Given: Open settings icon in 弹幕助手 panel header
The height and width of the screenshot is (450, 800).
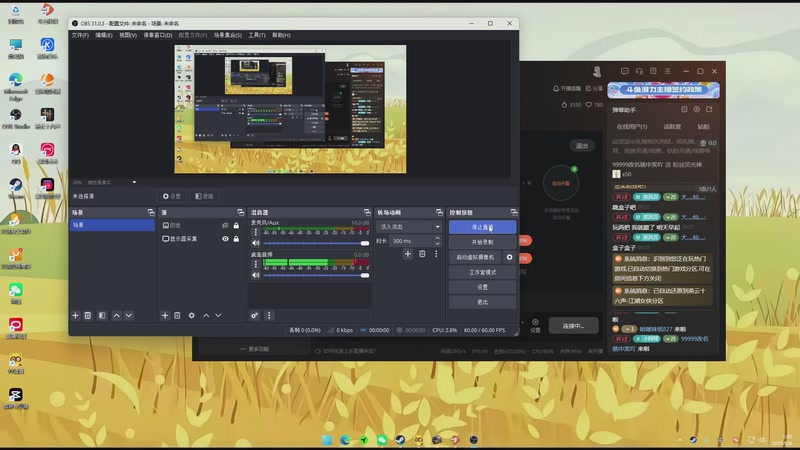Looking at the screenshot, I should tap(696, 109).
